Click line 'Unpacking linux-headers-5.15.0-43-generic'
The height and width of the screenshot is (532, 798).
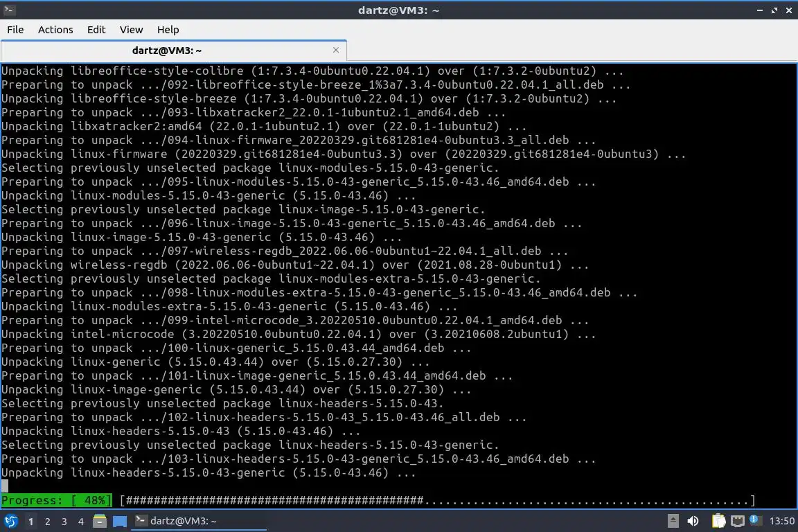coord(209,472)
